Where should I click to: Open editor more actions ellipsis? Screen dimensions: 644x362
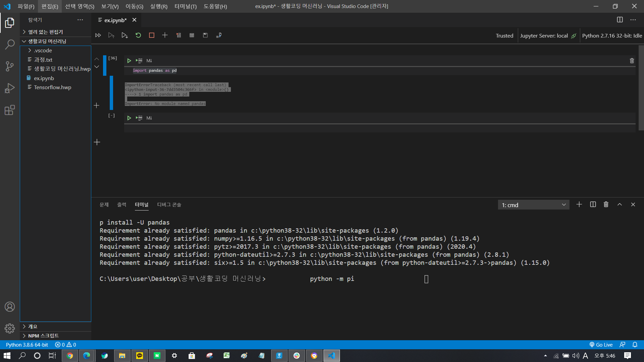[633, 20]
